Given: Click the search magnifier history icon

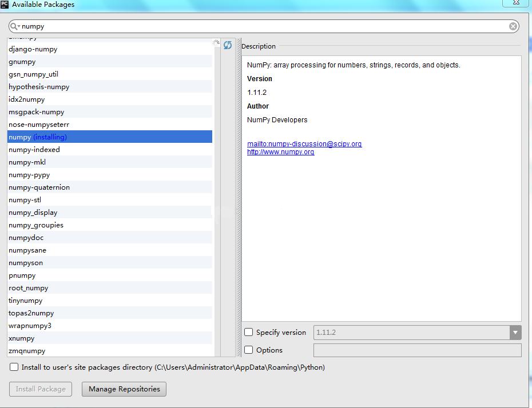Looking at the screenshot, I should tap(15, 26).
